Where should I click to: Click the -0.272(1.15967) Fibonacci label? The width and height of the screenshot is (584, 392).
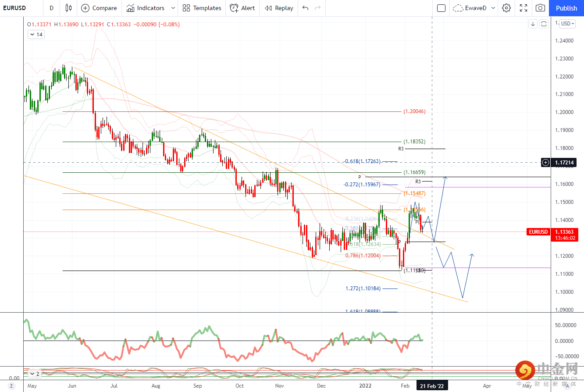(x=362, y=185)
